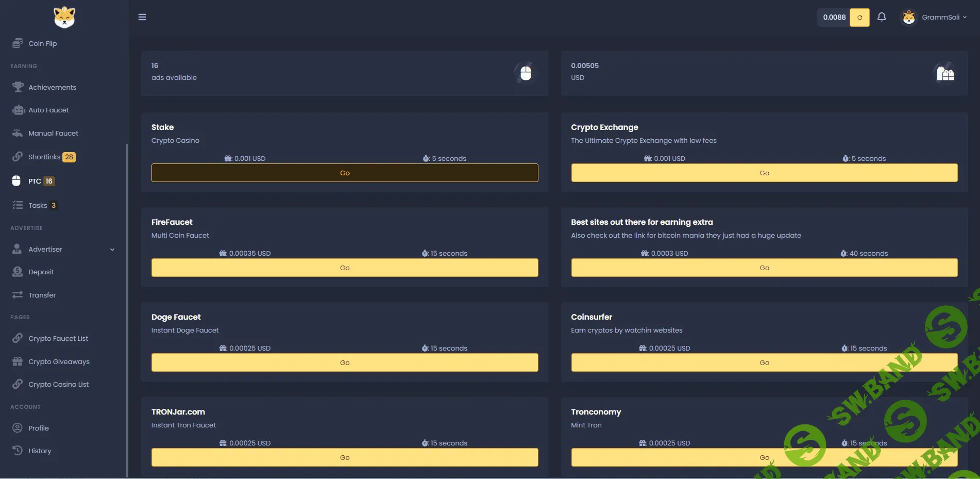Go to Shortlinks page
This screenshot has width=980, height=479.
point(44,157)
